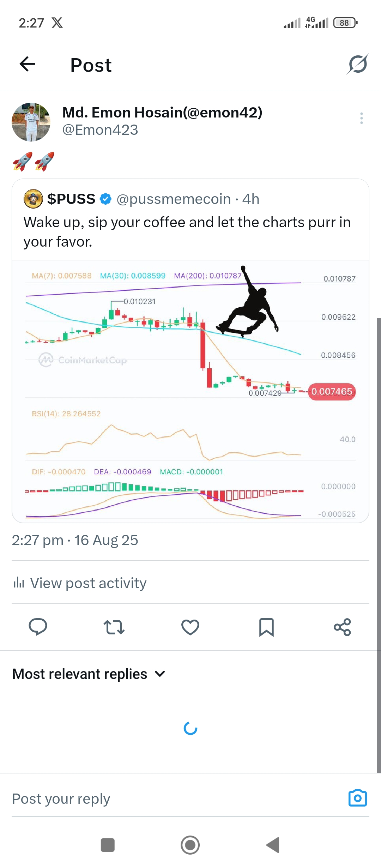Bookmark this post

(x=266, y=627)
